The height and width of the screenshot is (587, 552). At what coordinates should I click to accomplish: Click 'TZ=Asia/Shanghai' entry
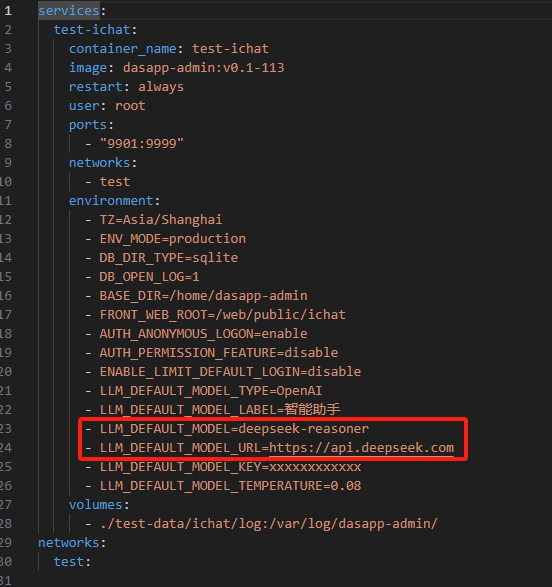click(161, 220)
